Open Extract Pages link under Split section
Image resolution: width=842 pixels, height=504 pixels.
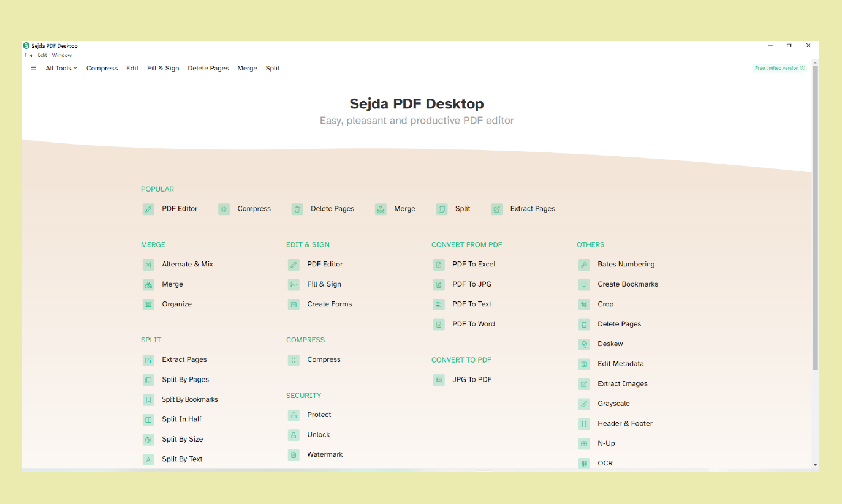tap(184, 360)
